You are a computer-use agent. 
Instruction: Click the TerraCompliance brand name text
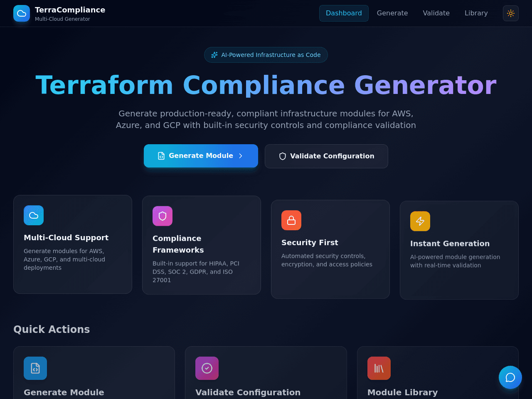70,10
